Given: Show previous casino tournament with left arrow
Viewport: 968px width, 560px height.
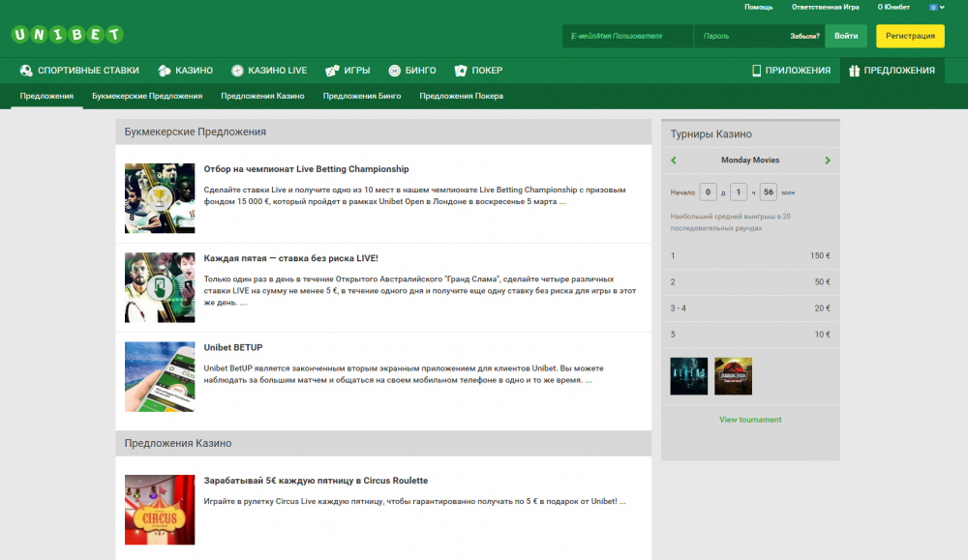Looking at the screenshot, I should [674, 161].
